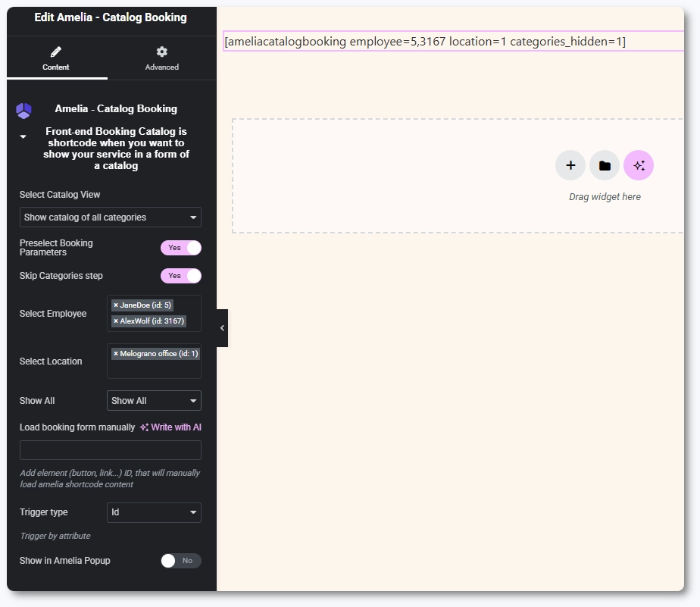Select the ameliacatalogbooking shortcode widget
Screen dimensions: 700x607
click(425, 42)
